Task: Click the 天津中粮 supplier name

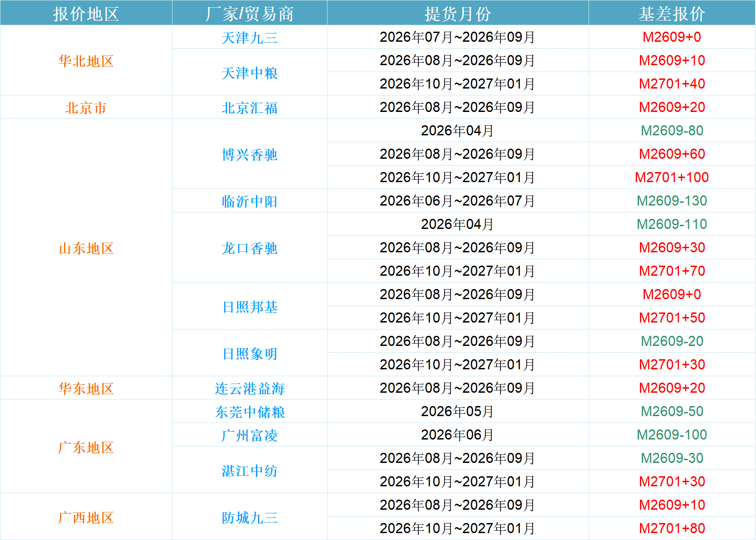Action: coord(250,73)
